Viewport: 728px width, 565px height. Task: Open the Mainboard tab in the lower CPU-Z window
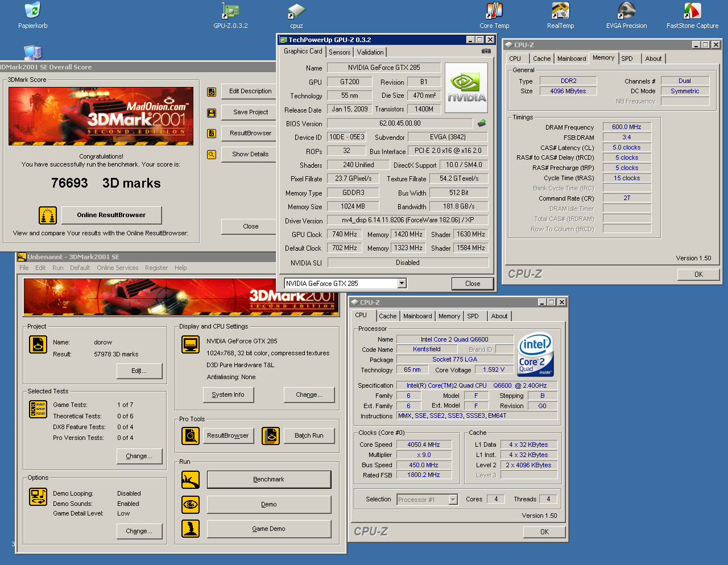(x=417, y=316)
